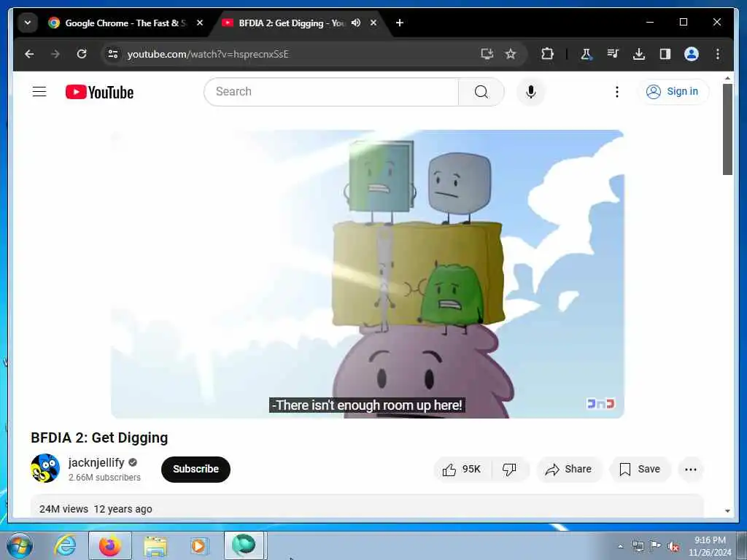
Task: Open the YouTube hamburger guide menu
Action: click(39, 91)
